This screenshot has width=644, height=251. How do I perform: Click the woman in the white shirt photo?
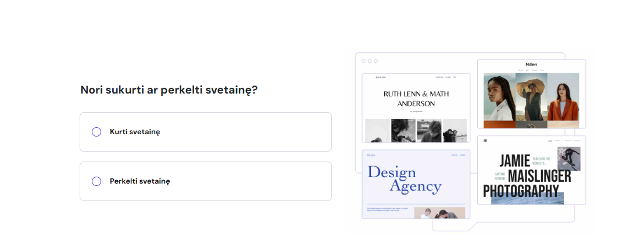499,97
